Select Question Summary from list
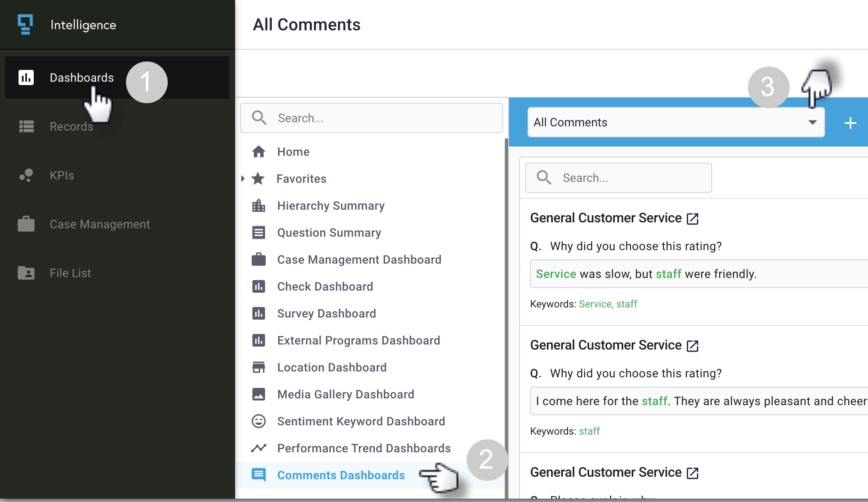The image size is (868, 502). point(329,232)
